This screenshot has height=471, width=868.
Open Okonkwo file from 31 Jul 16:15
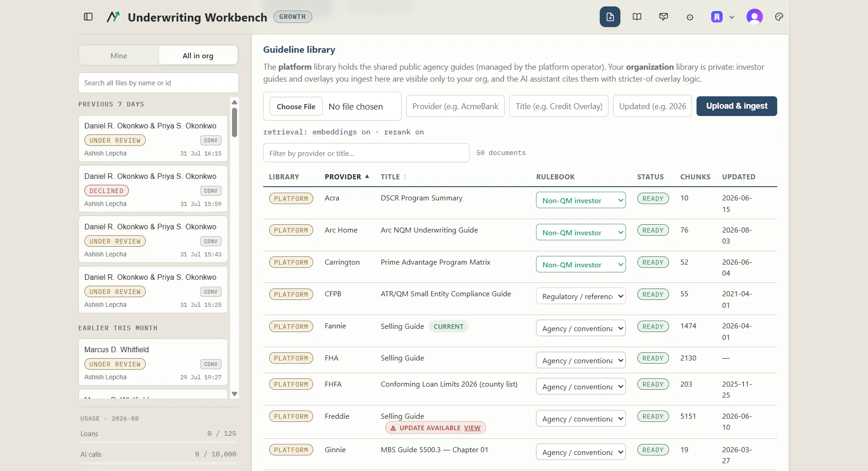click(x=153, y=138)
